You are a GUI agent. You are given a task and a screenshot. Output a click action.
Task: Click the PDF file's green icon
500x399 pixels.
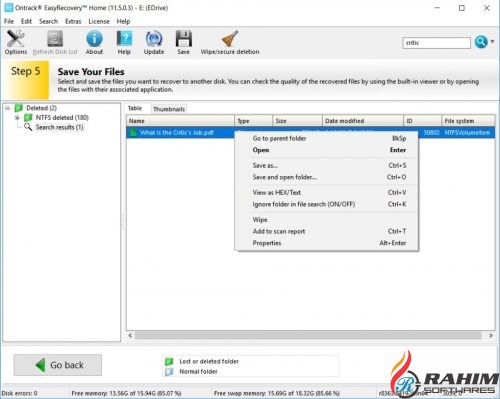pyautogui.click(x=133, y=133)
